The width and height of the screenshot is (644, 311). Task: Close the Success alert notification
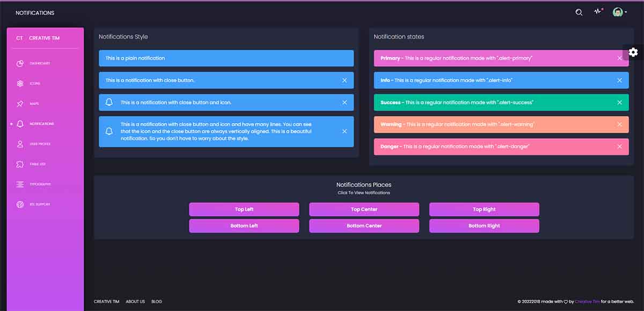click(620, 102)
